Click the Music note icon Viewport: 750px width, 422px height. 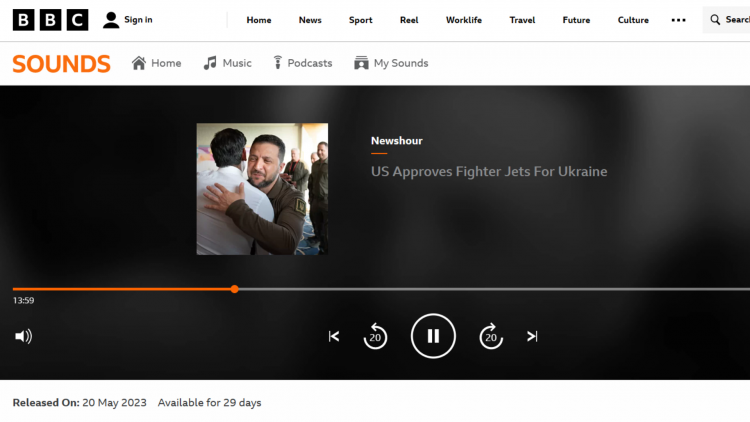(210, 63)
